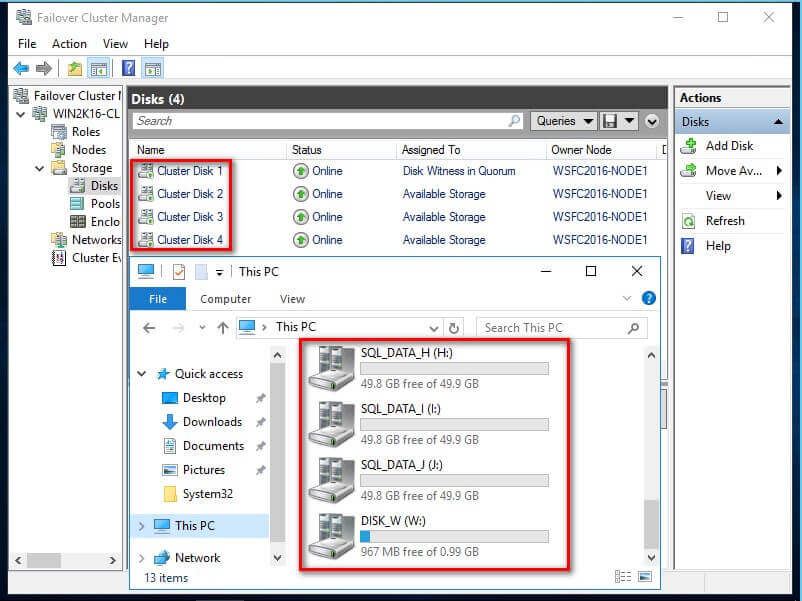802x601 pixels.
Task: Select the DISK_W (W:) drive icon
Action: pyautogui.click(x=331, y=535)
